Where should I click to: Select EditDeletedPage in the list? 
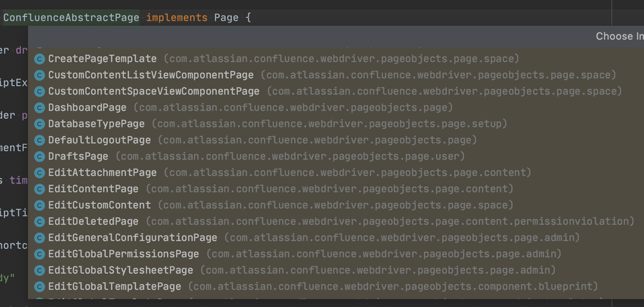pos(336,221)
